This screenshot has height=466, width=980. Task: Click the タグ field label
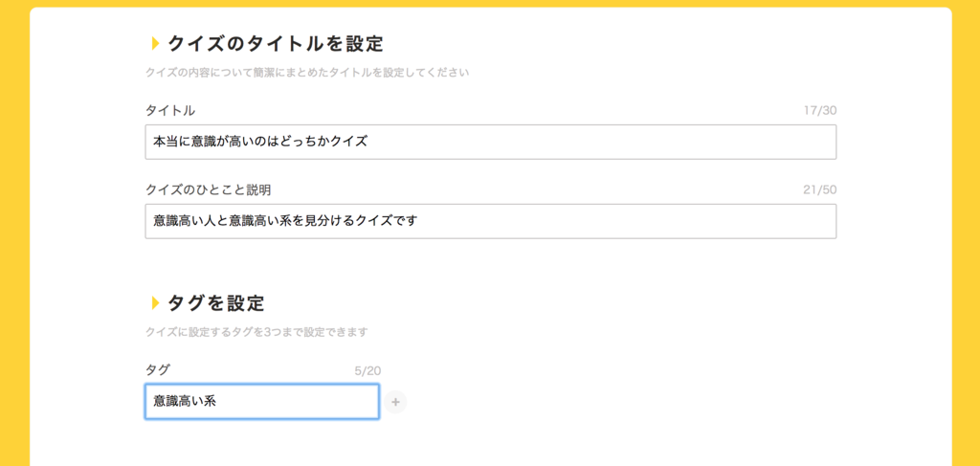158,369
